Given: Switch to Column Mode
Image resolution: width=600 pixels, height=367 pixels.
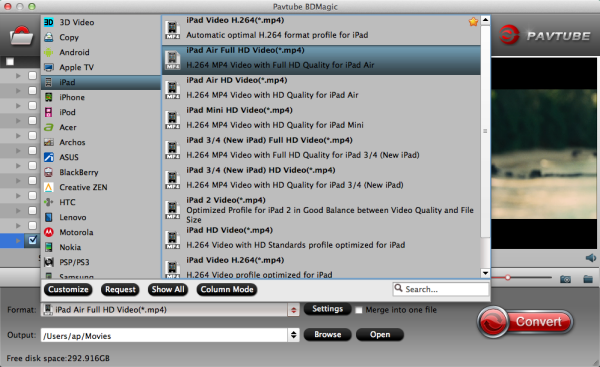Looking at the screenshot, I should click(x=227, y=289).
